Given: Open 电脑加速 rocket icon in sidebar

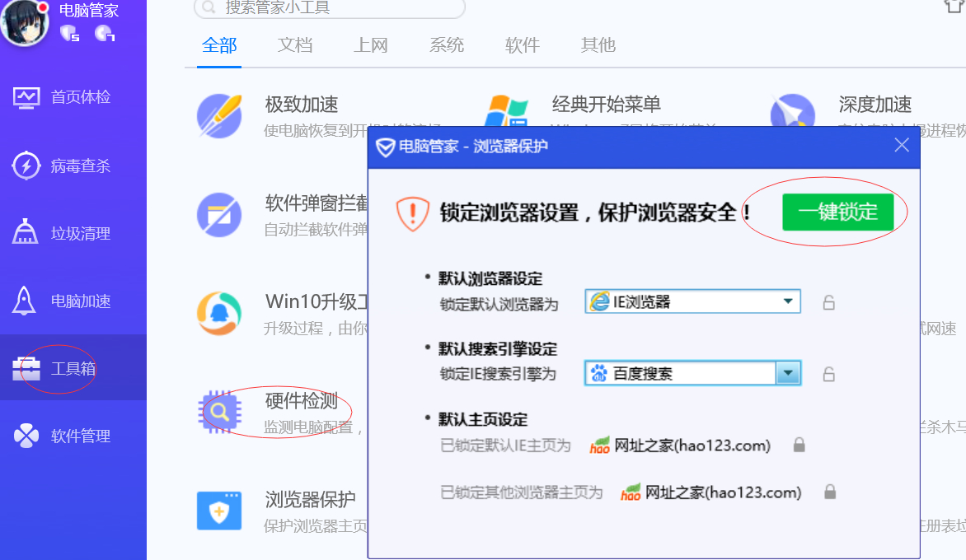Looking at the screenshot, I should click(24, 301).
